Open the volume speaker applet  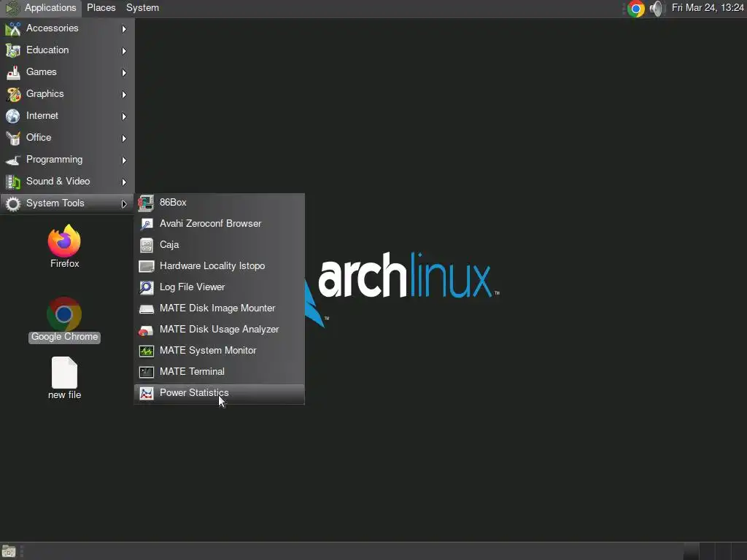657,9
